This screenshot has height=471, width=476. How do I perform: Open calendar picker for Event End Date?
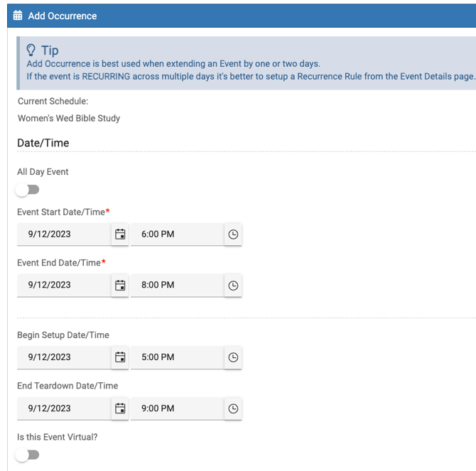coord(120,285)
